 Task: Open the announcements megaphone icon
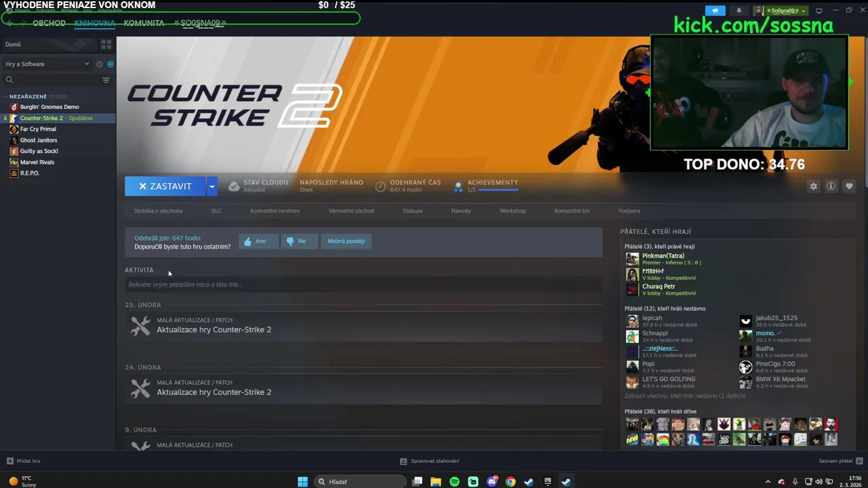coord(715,11)
